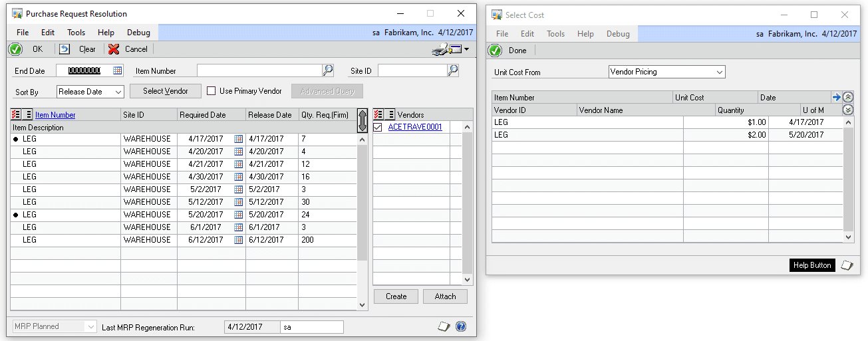Image resolution: width=868 pixels, height=341 pixels.
Task: Open the help question mark icon
Action: (461, 326)
